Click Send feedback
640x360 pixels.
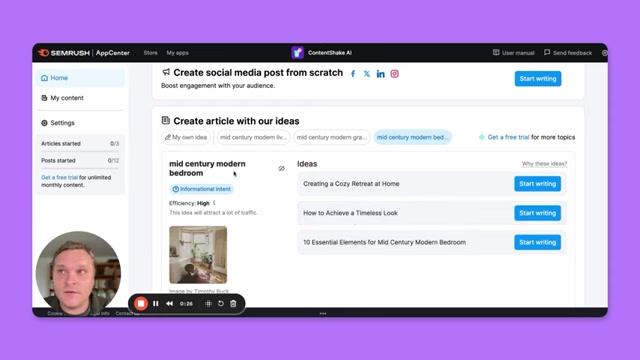click(x=568, y=53)
